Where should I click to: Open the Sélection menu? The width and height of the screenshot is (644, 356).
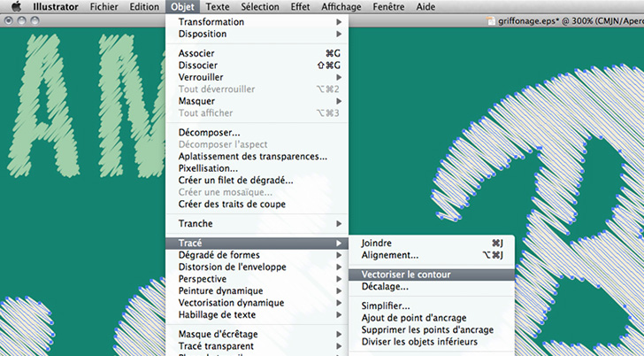click(260, 6)
